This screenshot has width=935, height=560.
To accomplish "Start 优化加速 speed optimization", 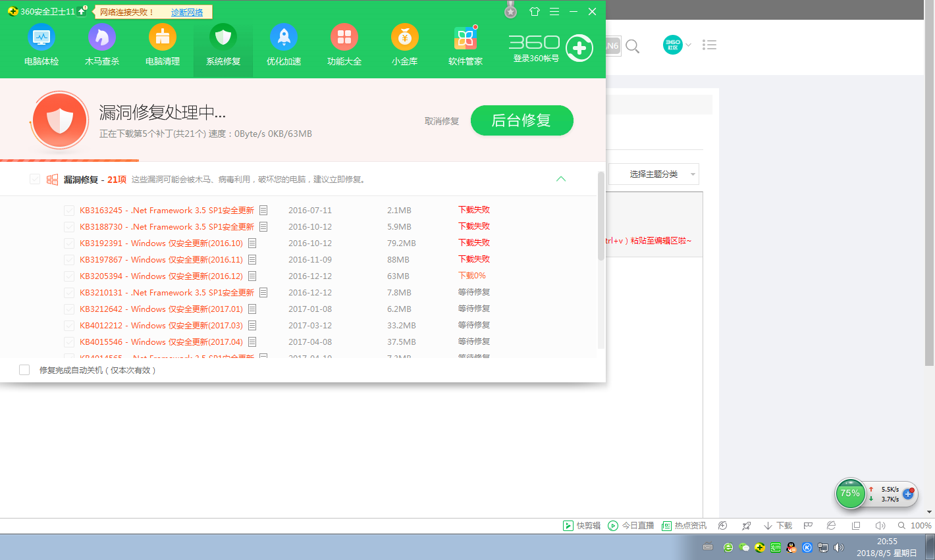I will tap(283, 45).
